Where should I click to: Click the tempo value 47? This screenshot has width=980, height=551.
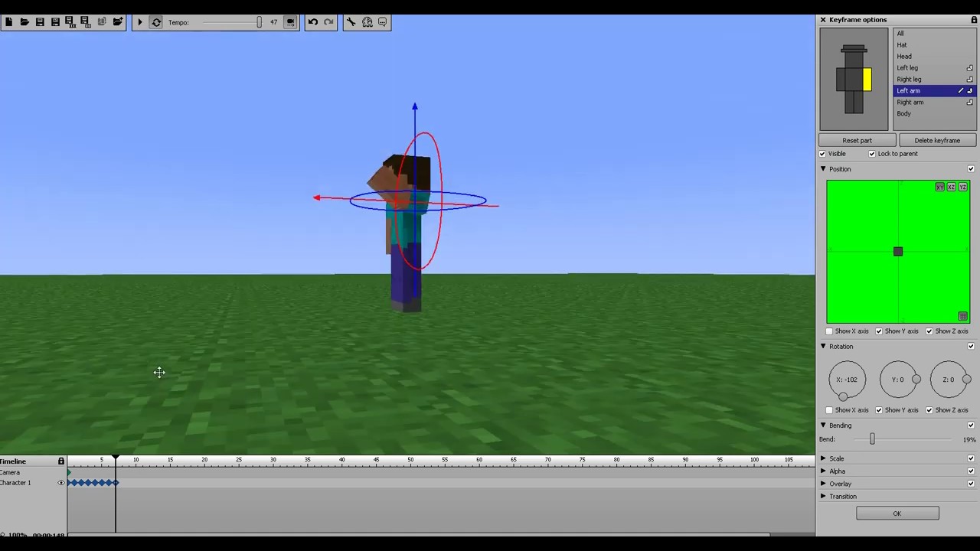(x=273, y=22)
